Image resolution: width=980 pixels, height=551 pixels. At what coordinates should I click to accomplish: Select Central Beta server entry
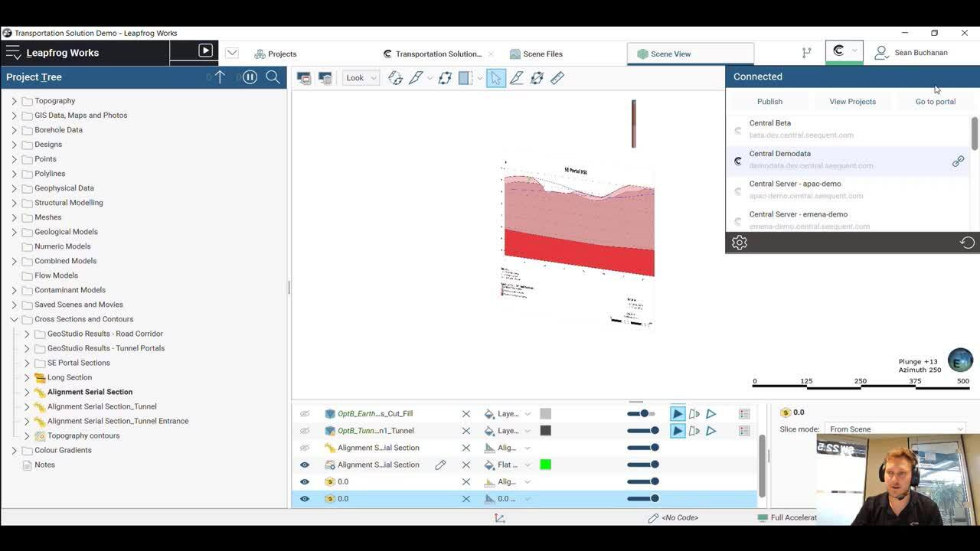848,129
